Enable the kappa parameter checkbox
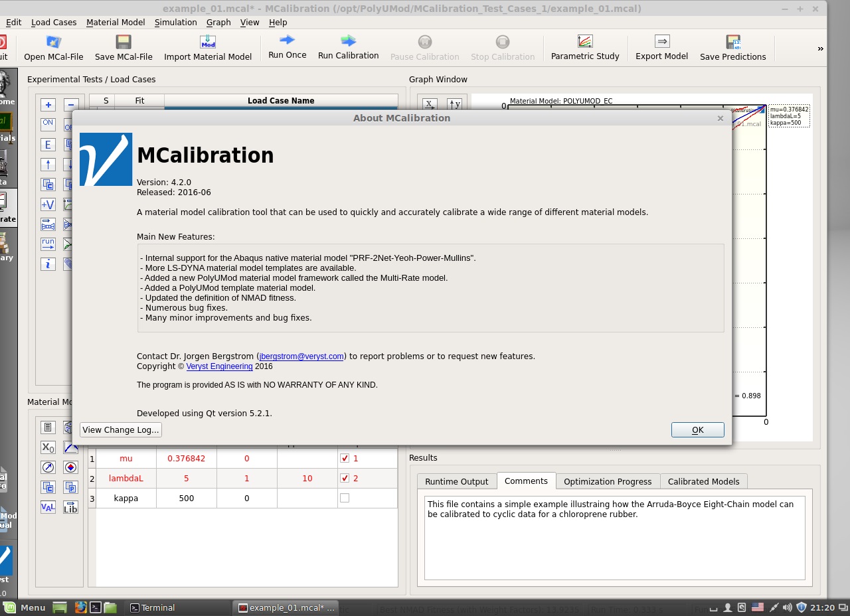 pos(345,498)
